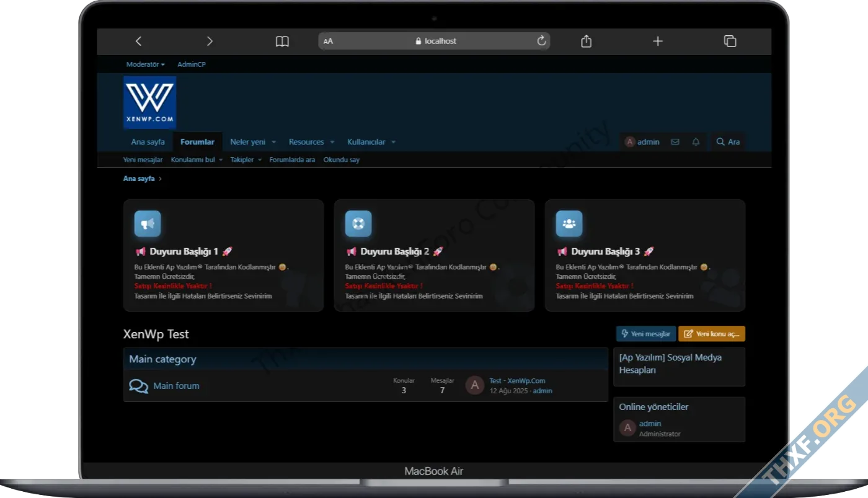Expand the Moderatör dropdown
The height and width of the screenshot is (498, 868).
tap(145, 64)
